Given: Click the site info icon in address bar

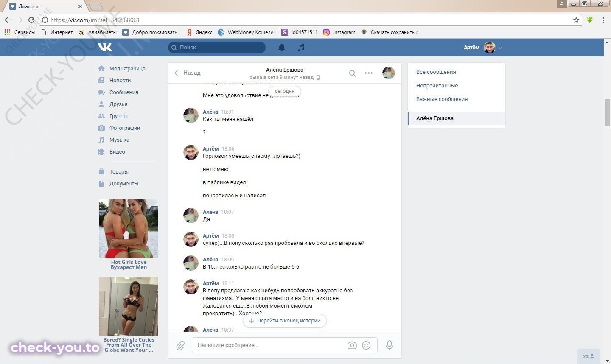Looking at the screenshot, I should (x=45, y=20).
